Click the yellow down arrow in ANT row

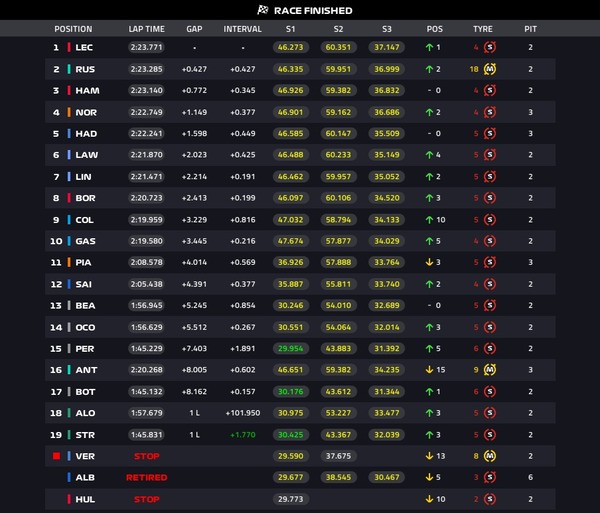[x=429, y=370]
